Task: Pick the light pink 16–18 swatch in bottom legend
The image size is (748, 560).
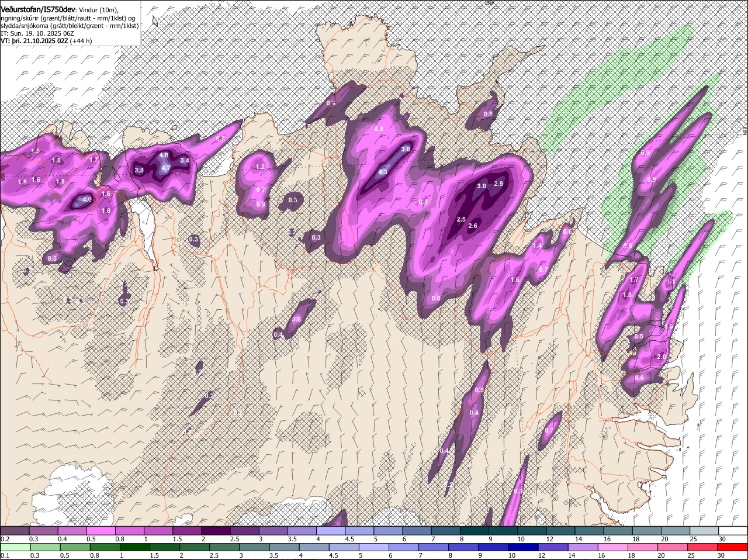Action: pyautogui.click(x=613, y=548)
